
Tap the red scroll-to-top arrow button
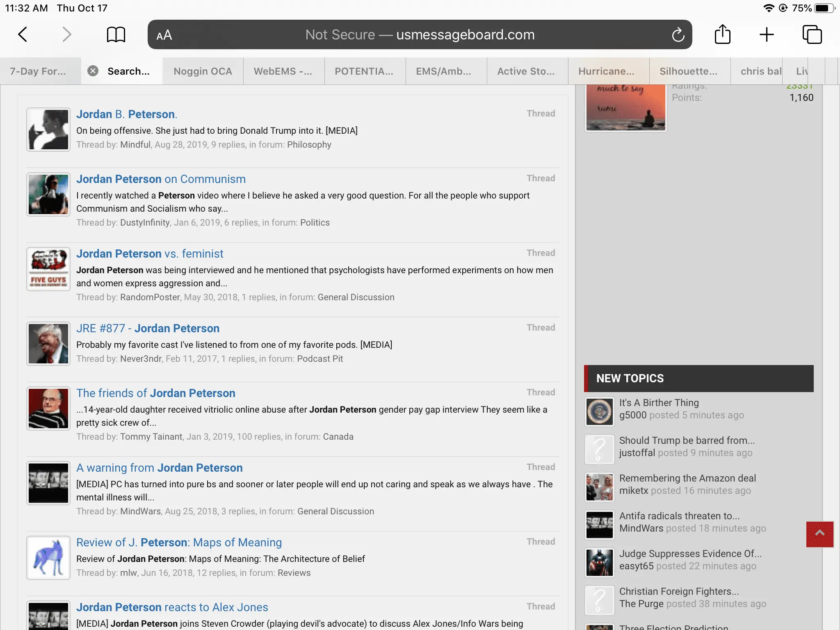820,534
